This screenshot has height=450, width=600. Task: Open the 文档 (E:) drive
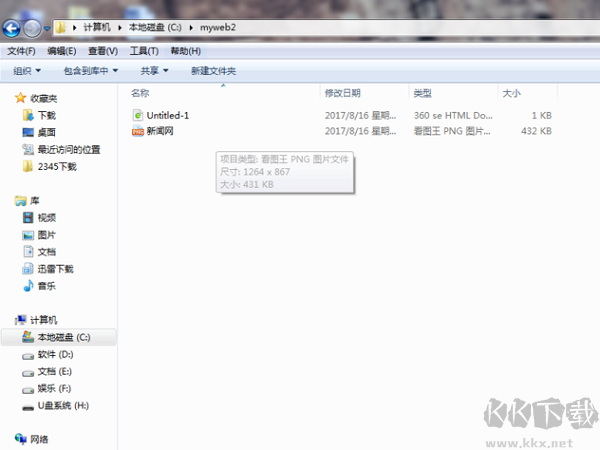[x=55, y=371]
